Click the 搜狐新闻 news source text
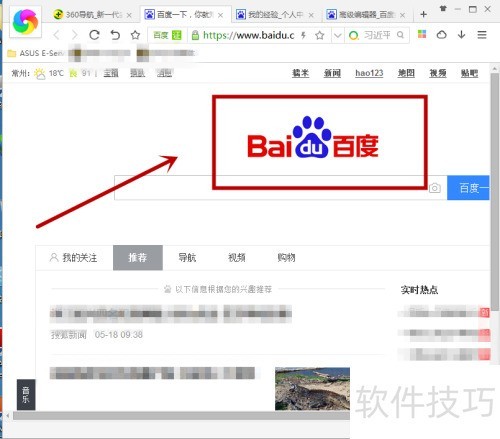Image resolution: width=500 pixels, height=439 pixels. click(68, 334)
